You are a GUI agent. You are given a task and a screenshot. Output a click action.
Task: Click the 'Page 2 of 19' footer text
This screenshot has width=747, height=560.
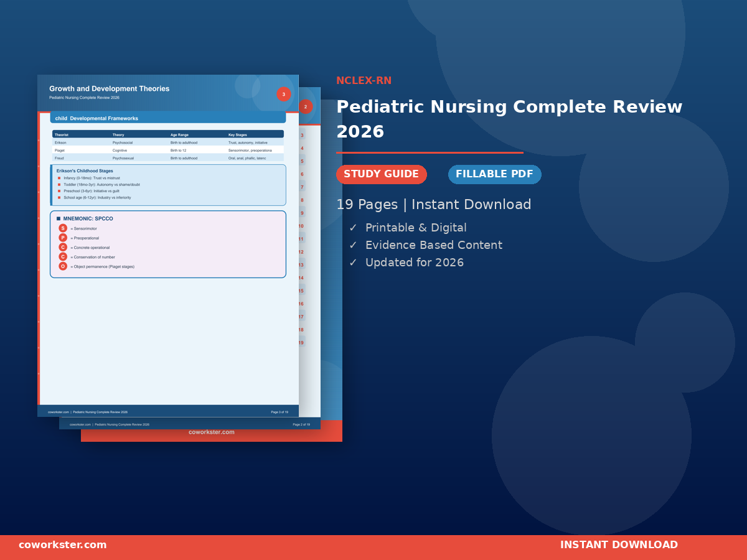[301, 424]
